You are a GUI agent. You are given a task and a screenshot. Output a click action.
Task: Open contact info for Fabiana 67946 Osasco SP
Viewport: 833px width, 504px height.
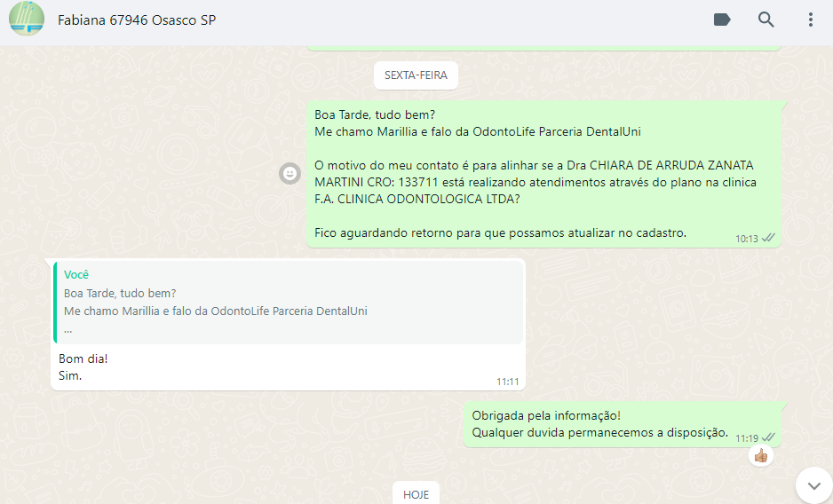pyautogui.click(x=137, y=20)
